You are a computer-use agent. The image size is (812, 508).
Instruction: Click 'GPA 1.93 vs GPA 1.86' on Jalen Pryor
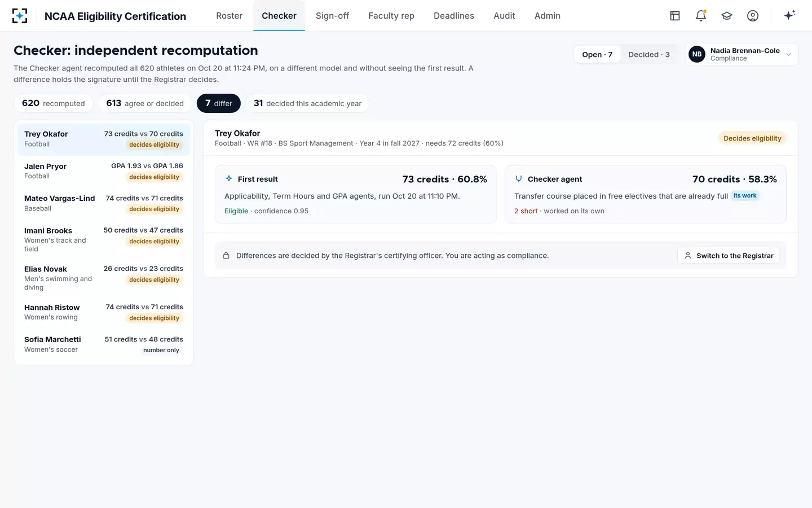click(147, 166)
